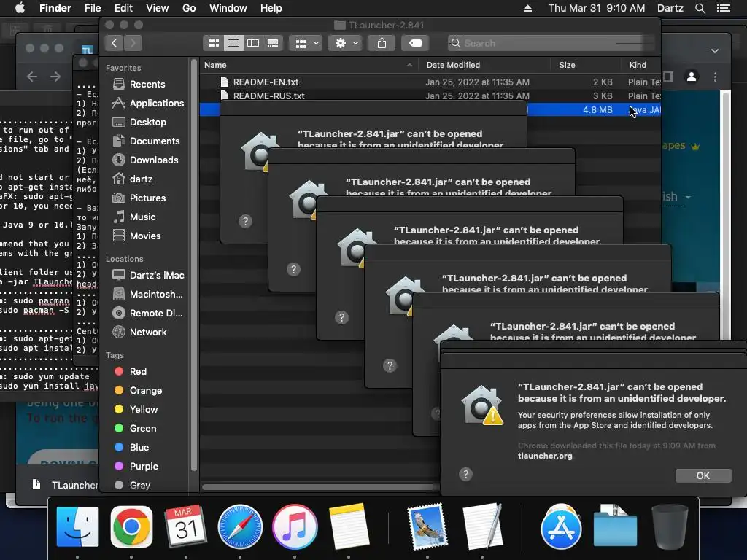Image resolution: width=747 pixels, height=560 pixels.
Task: Click the eject icon in menu bar
Action: tap(528, 8)
